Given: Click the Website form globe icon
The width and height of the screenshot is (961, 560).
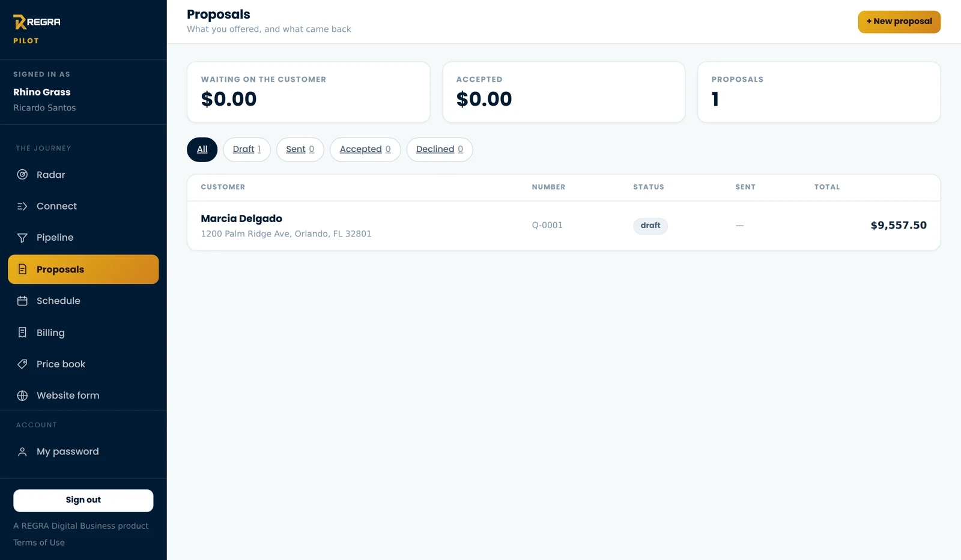Looking at the screenshot, I should tap(22, 396).
